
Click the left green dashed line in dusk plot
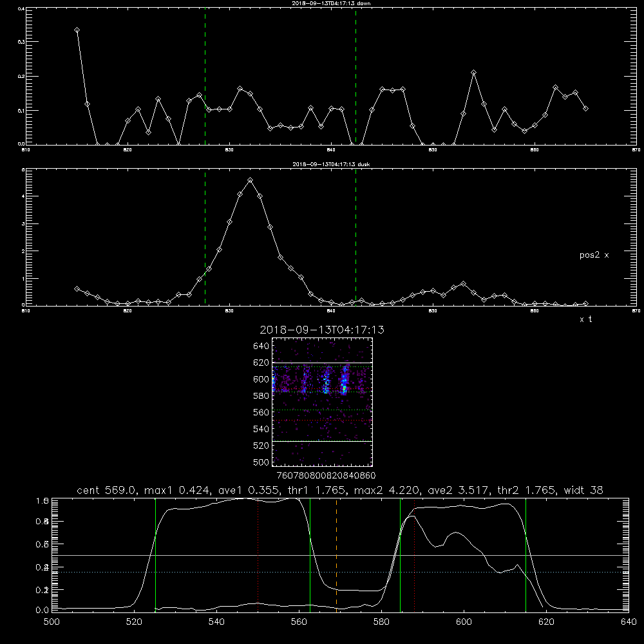coord(205,238)
